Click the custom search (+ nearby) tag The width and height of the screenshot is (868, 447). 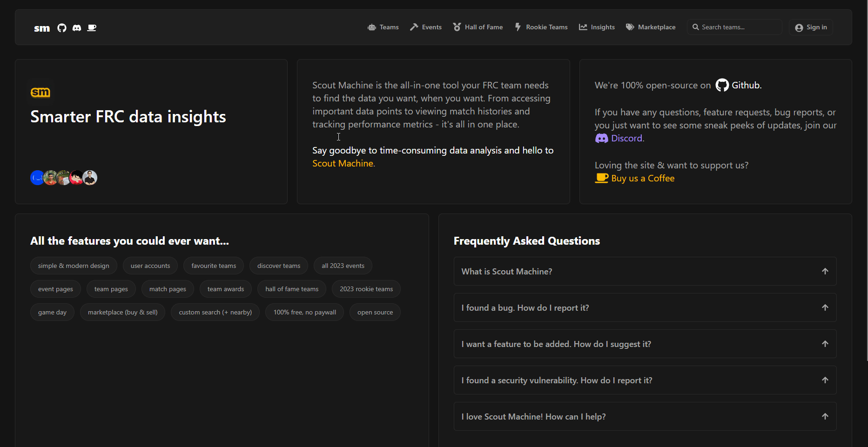tap(215, 312)
